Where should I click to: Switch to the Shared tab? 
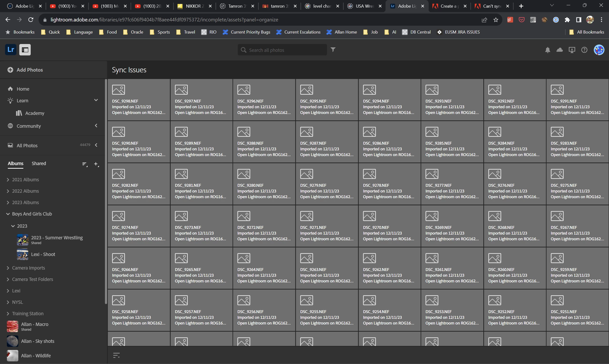pos(39,163)
